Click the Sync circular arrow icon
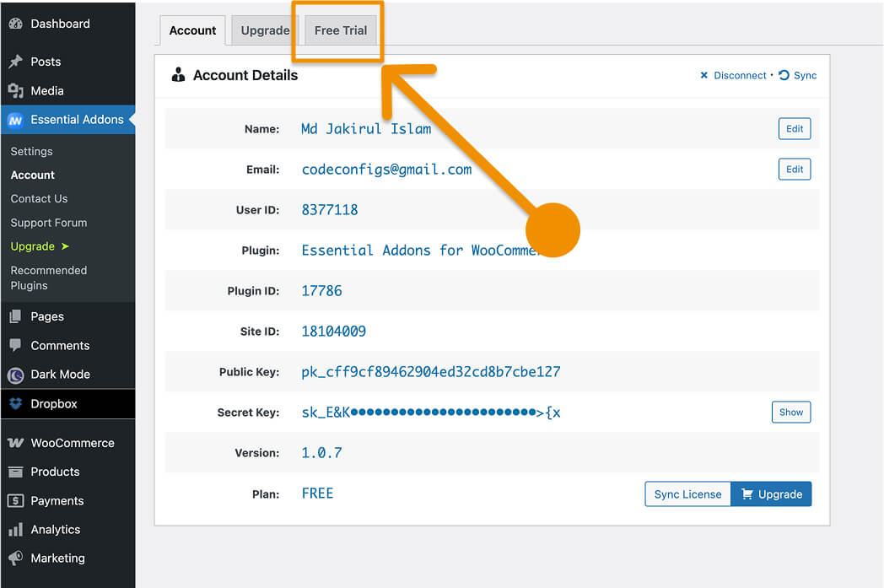Viewport: 884px width, 588px height. click(x=784, y=75)
